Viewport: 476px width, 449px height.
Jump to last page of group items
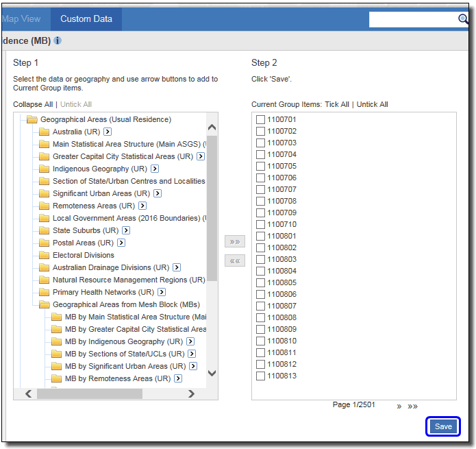pyautogui.click(x=413, y=406)
